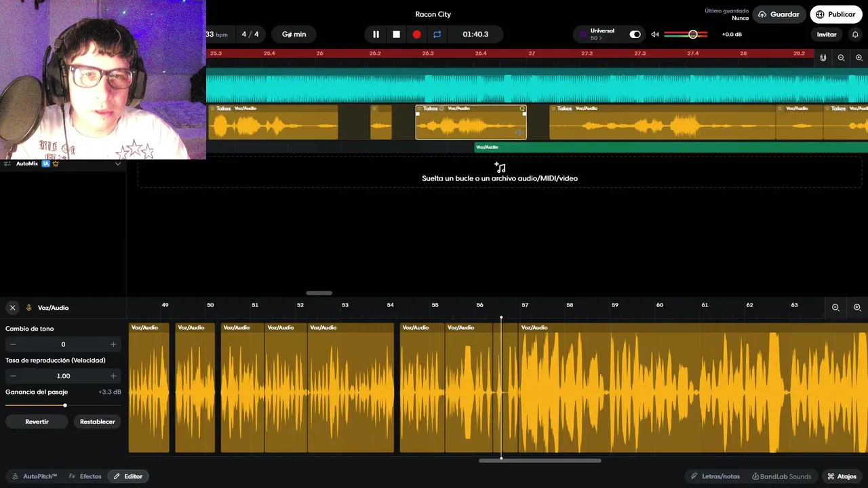This screenshot has width=868, height=488.
Task: Click the Invitar button
Action: click(826, 35)
